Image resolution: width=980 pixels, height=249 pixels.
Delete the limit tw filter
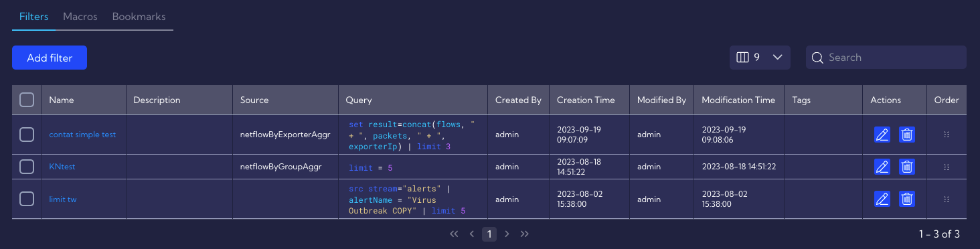[x=907, y=199]
